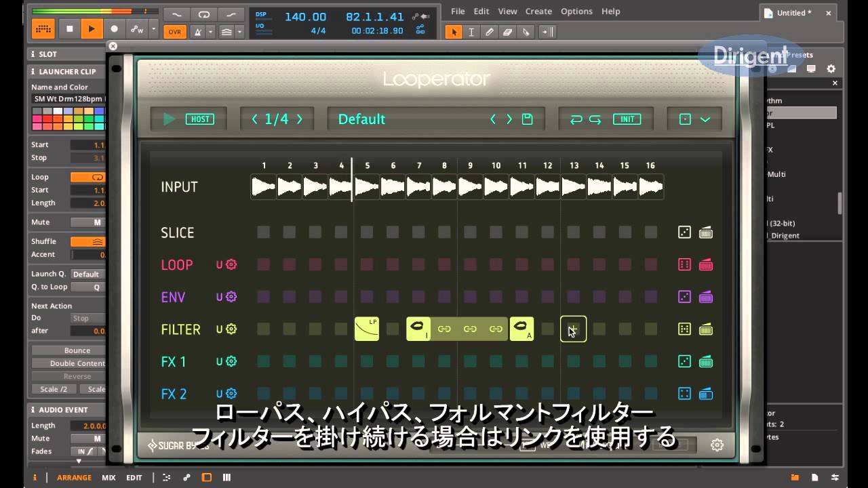Click the Looperator play button

click(169, 119)
